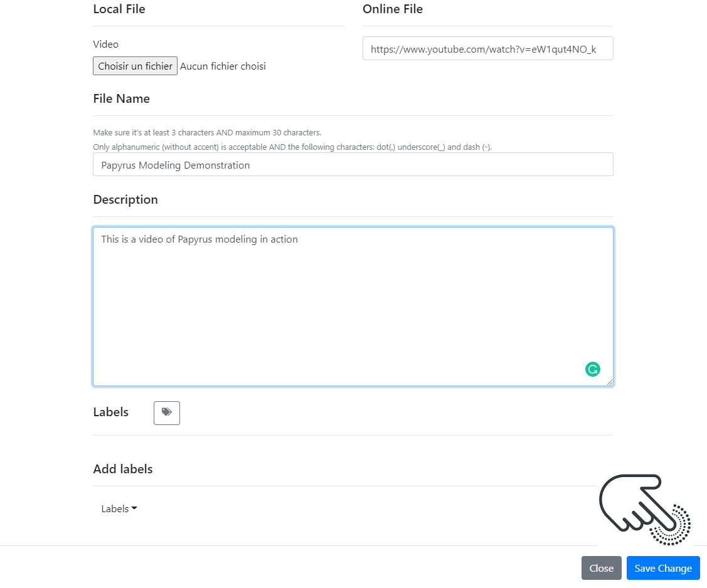This screenshot has height=588, width=707.
Task: Click the description textarea resize handle
Action: [x=610, y=382]
